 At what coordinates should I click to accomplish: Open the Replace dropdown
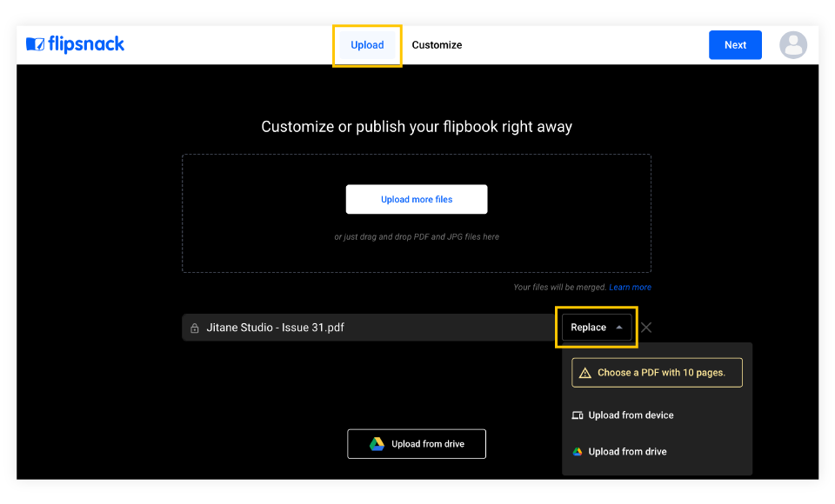[x=596, y=327]
